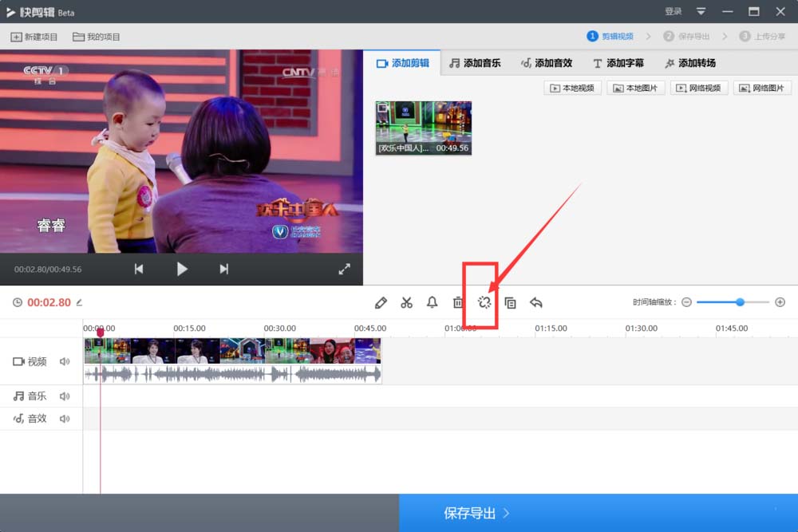Screen dimensions: 798x532
Task: Delete clip using the trash icon
Action: pyautogui.click(x=458, y=302)
